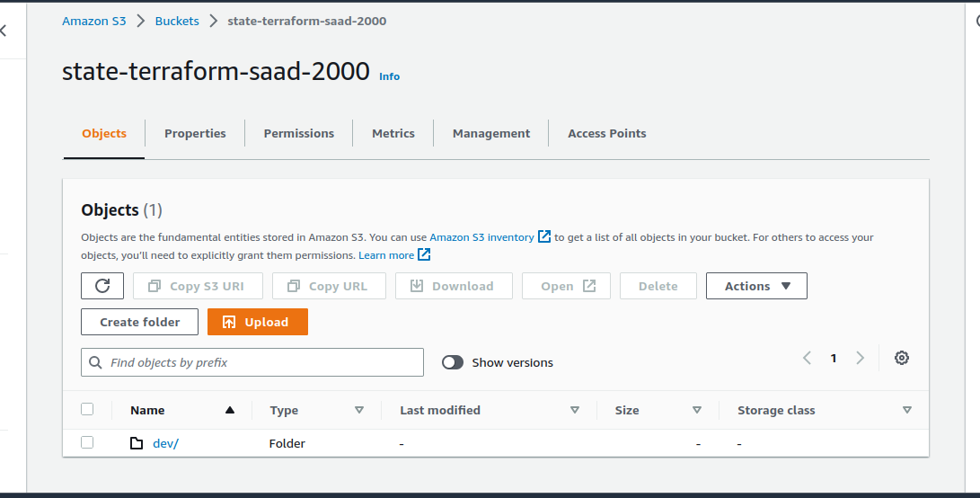
Task: Collapse the left navigation panel arrow
Action: 3,30
